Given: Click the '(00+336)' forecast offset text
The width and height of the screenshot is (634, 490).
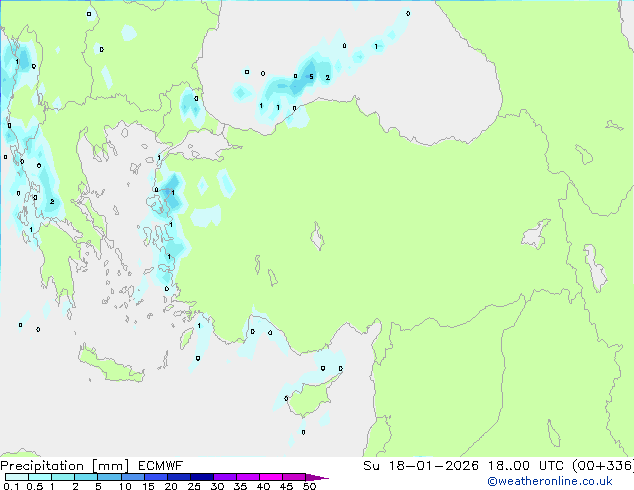Looking at the screenshot, I should (603, 466).
